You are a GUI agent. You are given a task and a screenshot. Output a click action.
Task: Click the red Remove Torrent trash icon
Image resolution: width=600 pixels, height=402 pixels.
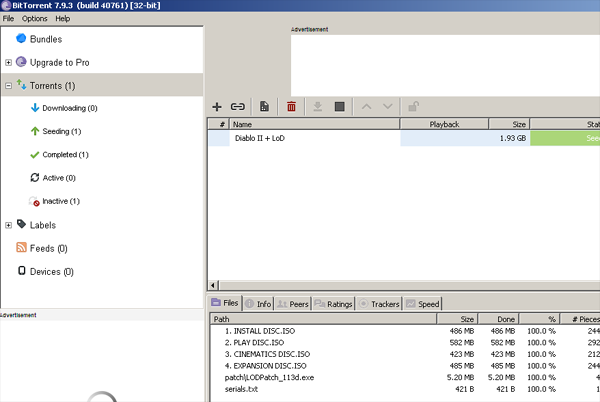tap(291, 106)
